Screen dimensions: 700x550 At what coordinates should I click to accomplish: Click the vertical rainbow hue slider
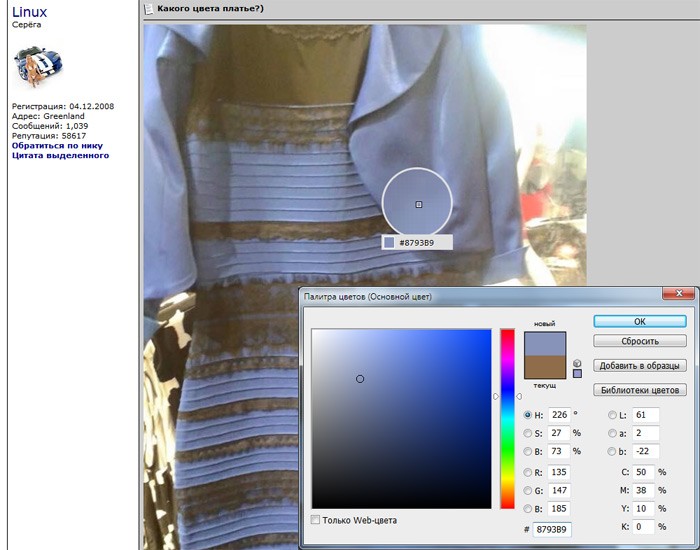click(508, 418)
